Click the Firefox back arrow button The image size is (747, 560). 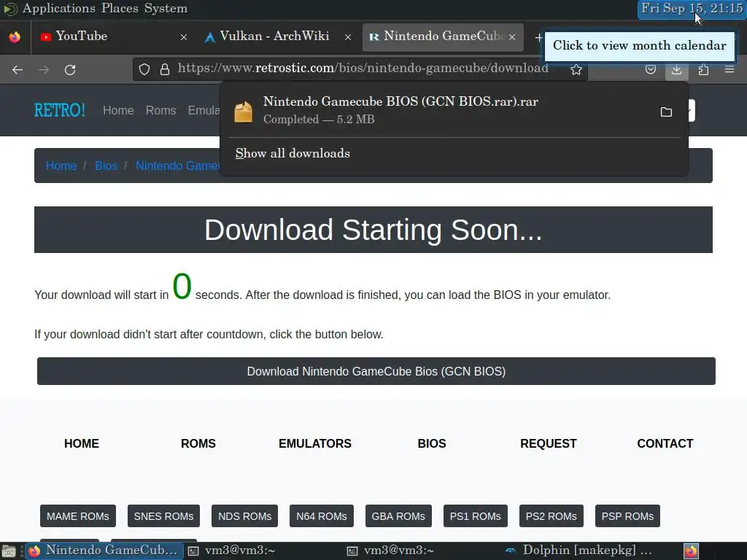(x=18, y=70)
